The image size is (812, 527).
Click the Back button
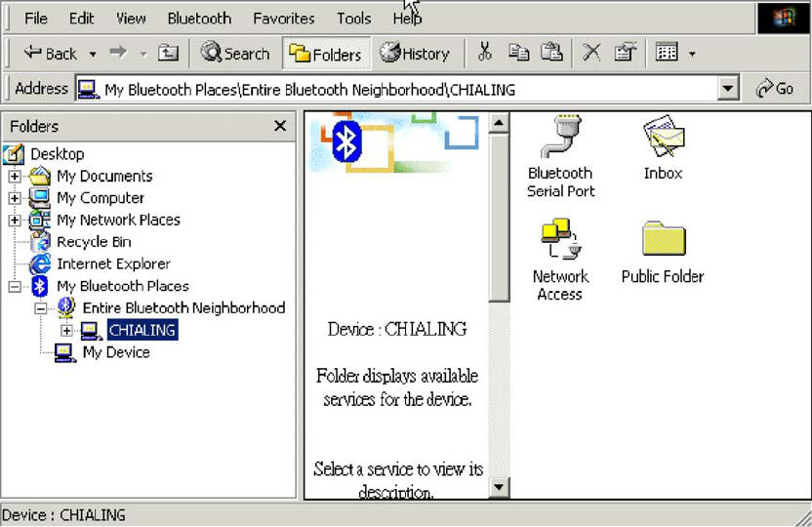coord(51,54)
